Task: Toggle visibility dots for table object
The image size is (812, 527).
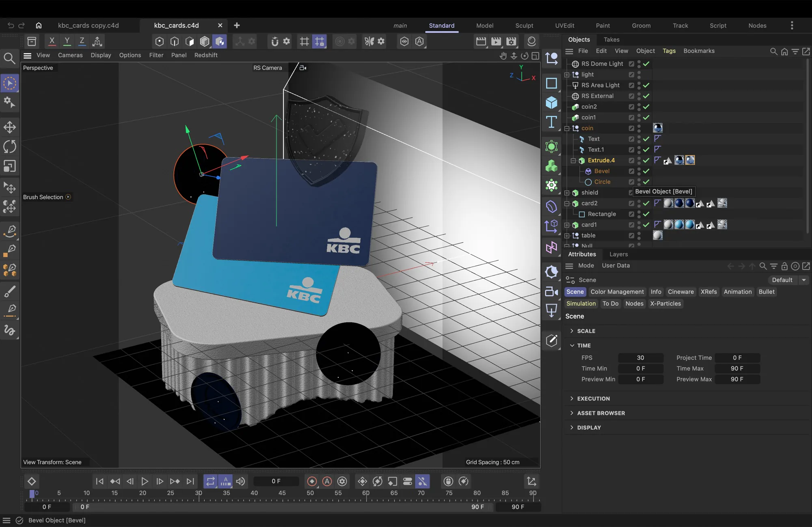Action: (x=639, y=236)
